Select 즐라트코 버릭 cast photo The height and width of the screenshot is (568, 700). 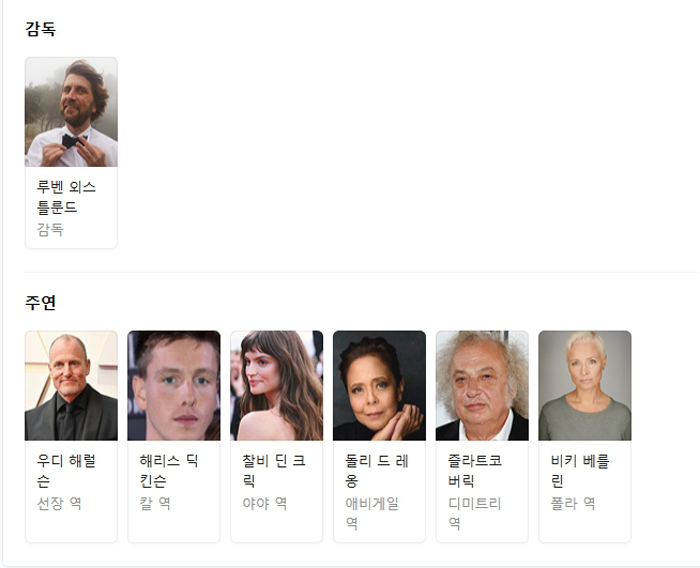coord(482,386)
